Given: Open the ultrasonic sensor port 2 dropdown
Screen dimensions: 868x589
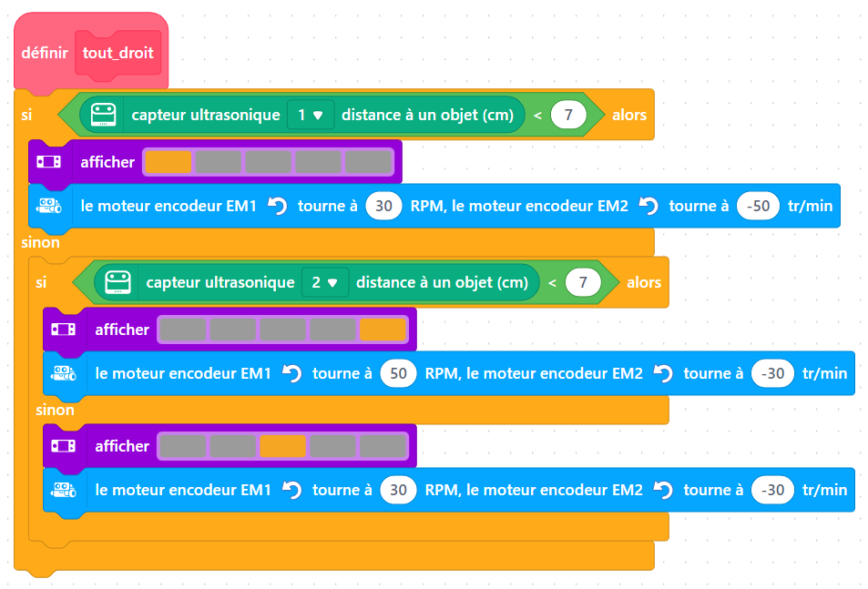Looking at the screenshot, I should pos(324,282).
